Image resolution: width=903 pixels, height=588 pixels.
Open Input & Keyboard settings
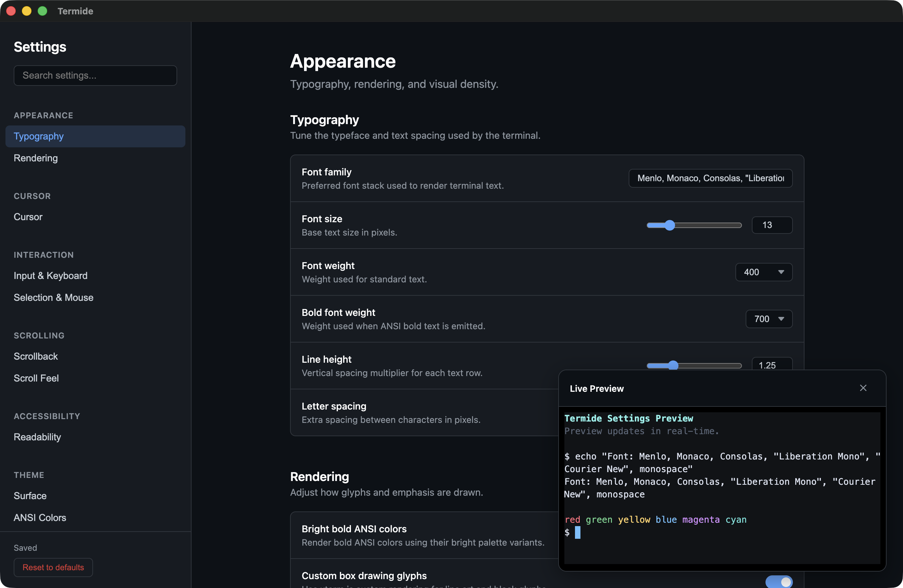point(51,276)
